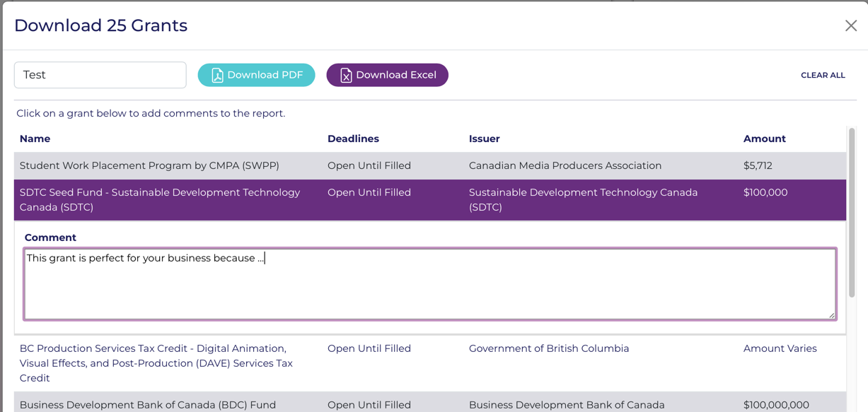The height and width of the screenshot is (412, 868).
Task: Click the PDF file icon in Download PDF
Action: click(x=217, y=75)
